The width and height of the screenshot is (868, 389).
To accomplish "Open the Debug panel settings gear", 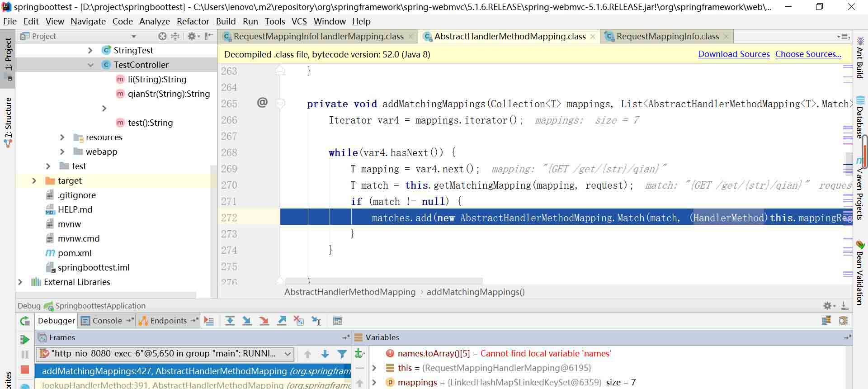I will click(x=829, y=306).
